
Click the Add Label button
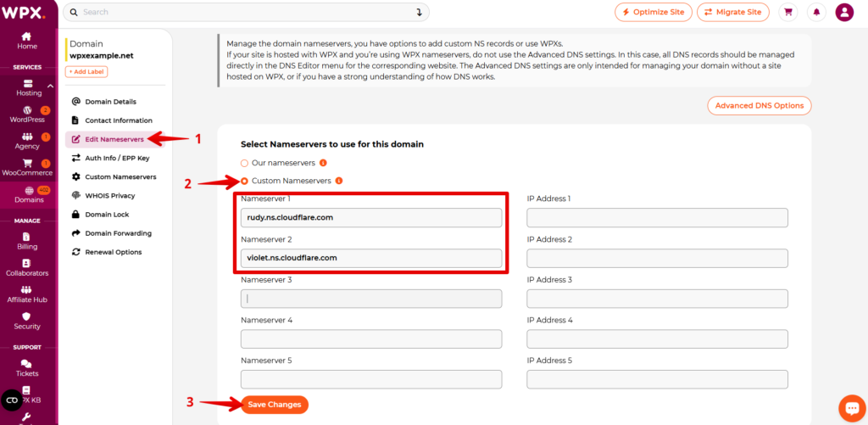(x=86, y=71)
